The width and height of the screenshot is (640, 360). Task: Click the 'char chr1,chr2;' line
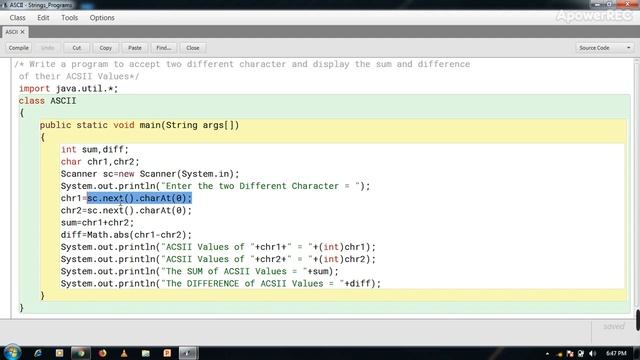click(100, 162)
